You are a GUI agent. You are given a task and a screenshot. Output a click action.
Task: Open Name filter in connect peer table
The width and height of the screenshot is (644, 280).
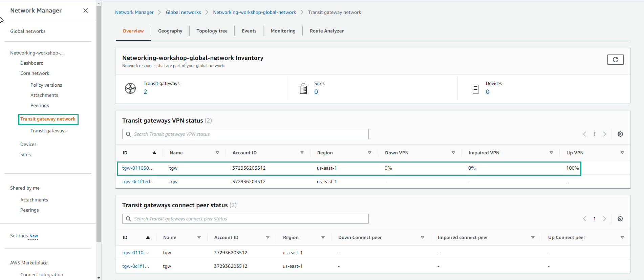(x=199, y=237)
